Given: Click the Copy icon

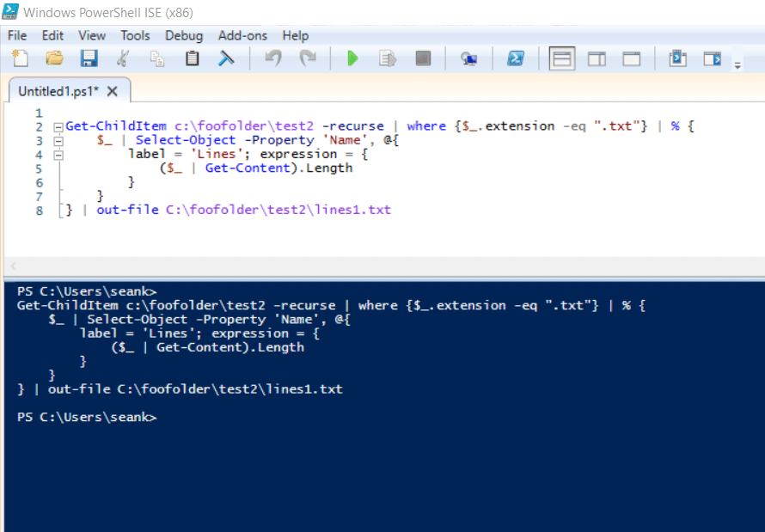Looking at the screenshot, I should (x=157, y=58).
